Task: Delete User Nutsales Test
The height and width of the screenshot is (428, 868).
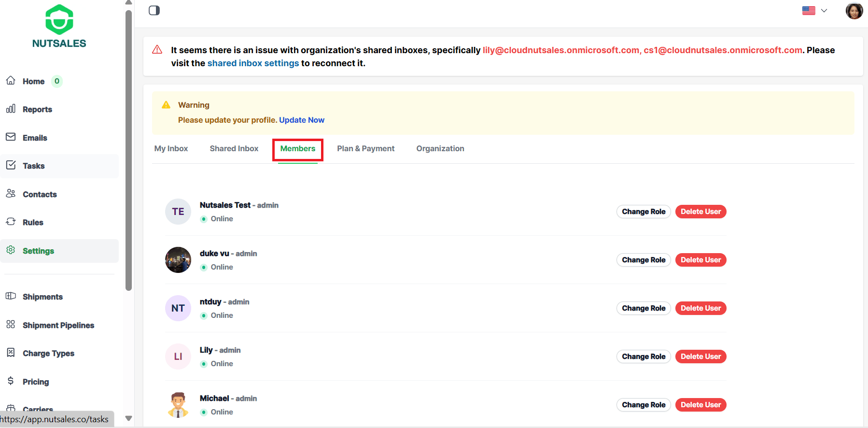Action: [700, 212]
